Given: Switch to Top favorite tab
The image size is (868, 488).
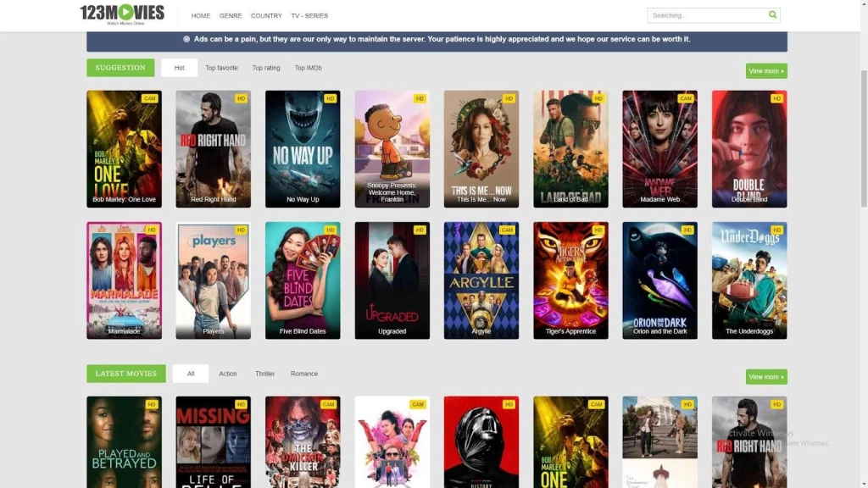Looking at the screenshot, I should click(x=221, y=68).
